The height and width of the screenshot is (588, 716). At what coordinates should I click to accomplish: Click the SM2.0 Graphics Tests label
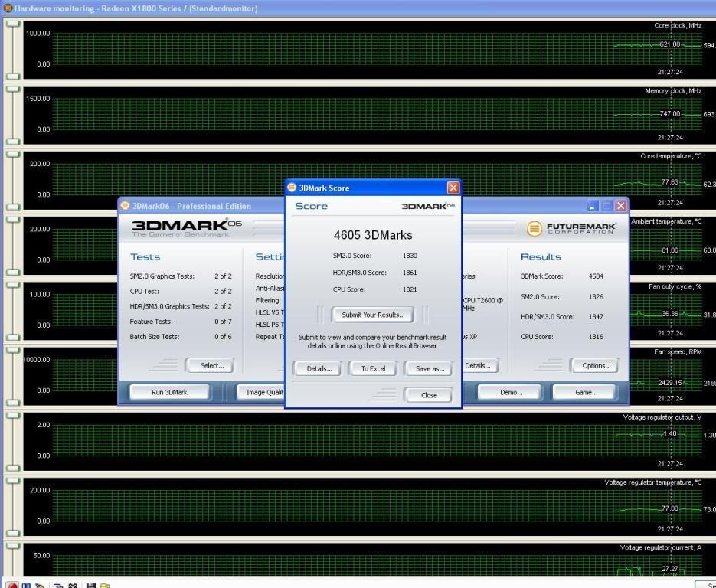point(162,276)
